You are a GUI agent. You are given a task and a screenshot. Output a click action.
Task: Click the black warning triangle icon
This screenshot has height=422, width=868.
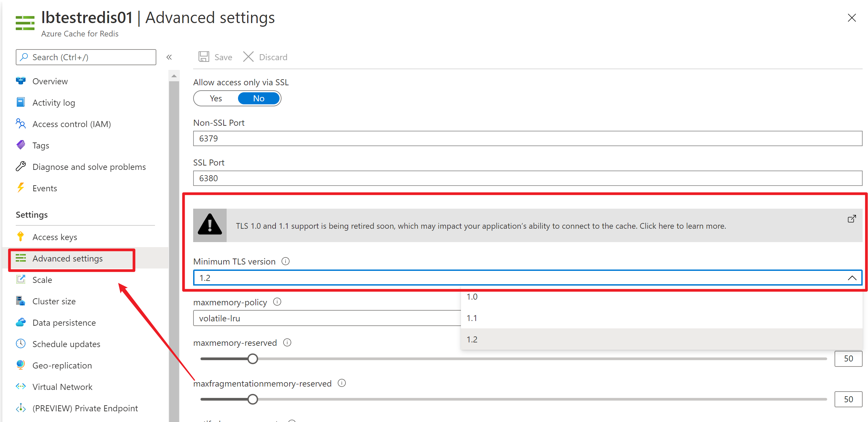210,225
